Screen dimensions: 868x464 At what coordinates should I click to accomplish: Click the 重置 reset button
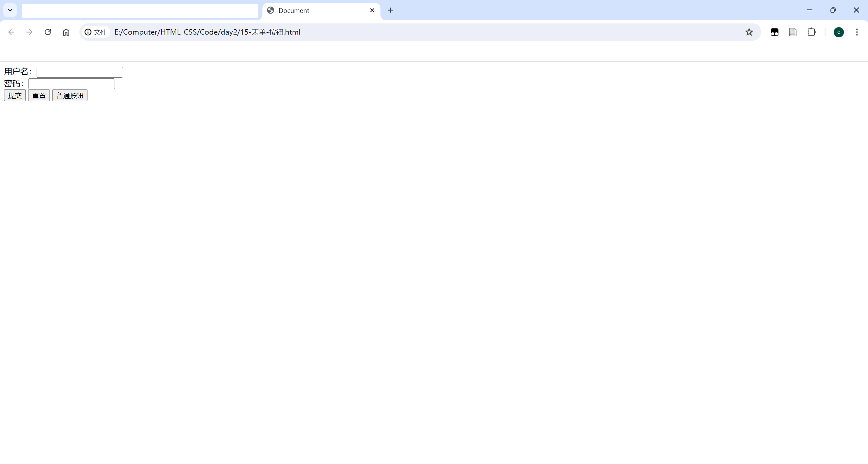click(x=39, y=95)
